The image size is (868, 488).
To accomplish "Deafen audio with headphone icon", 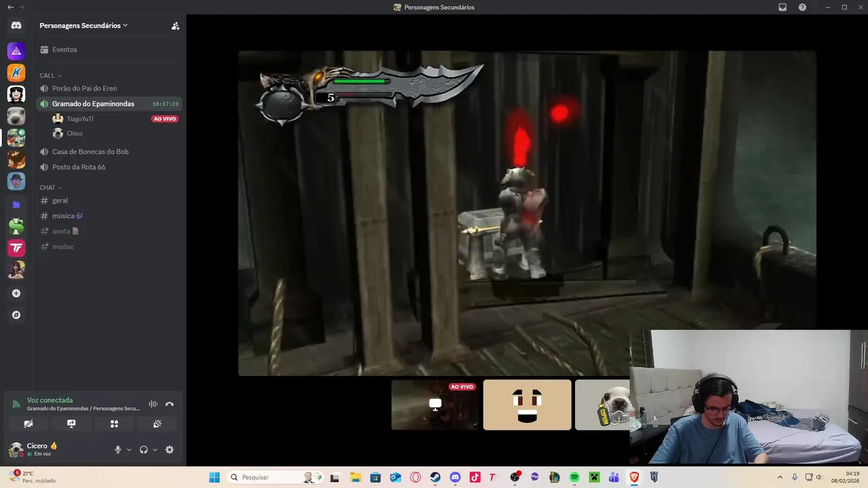I will pyautogui.click(x=144, y=449).
